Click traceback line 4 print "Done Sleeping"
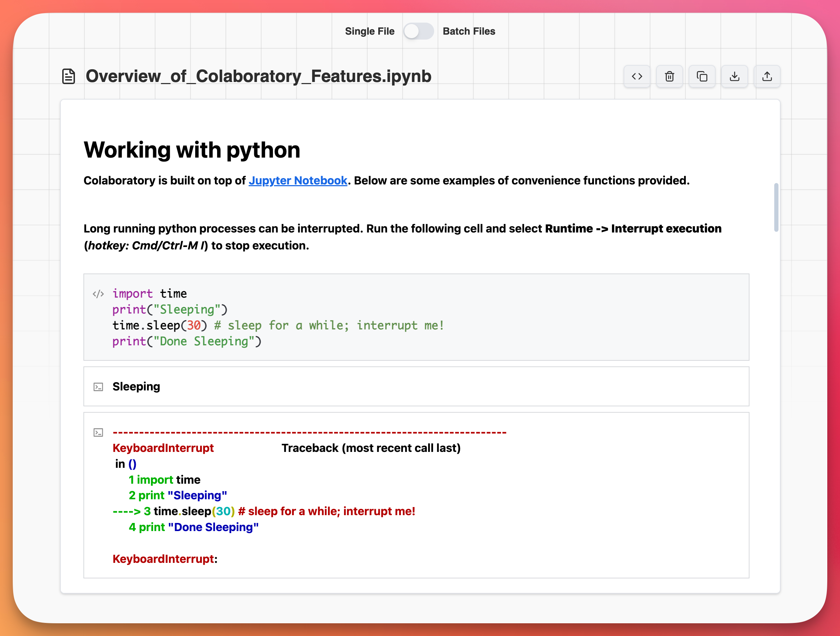840x636 pixels. (194, 527)
